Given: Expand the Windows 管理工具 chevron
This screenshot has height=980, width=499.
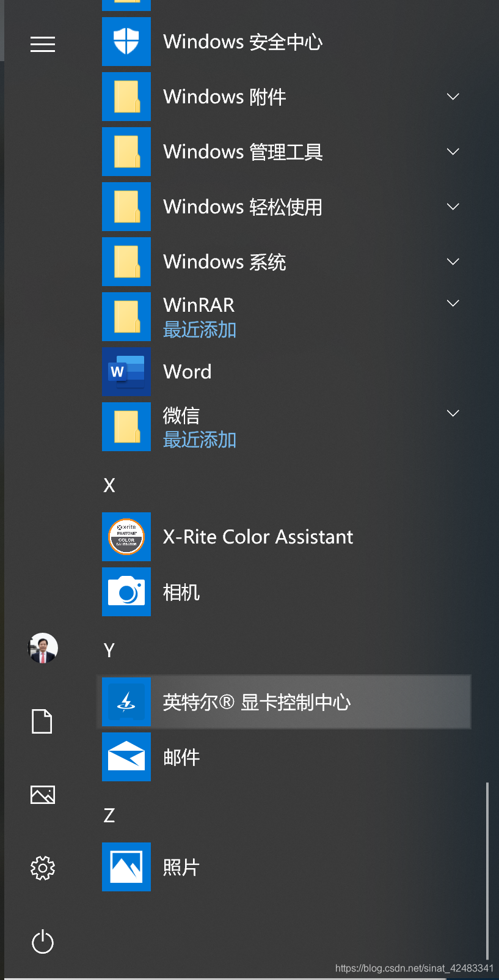Looking at the screenshot, I should 453,152.
